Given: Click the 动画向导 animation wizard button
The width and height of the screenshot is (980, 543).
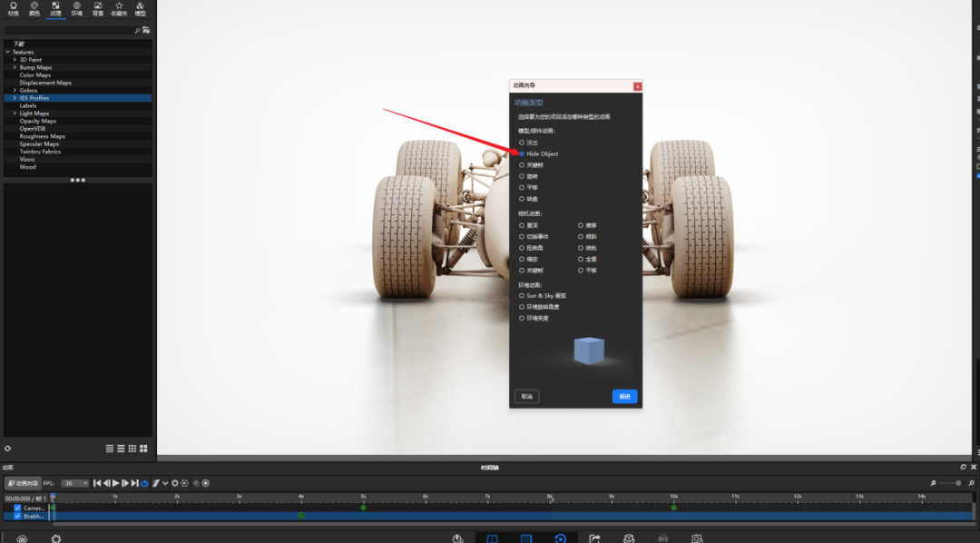Looking at the screenshot, I should [23, 483].
